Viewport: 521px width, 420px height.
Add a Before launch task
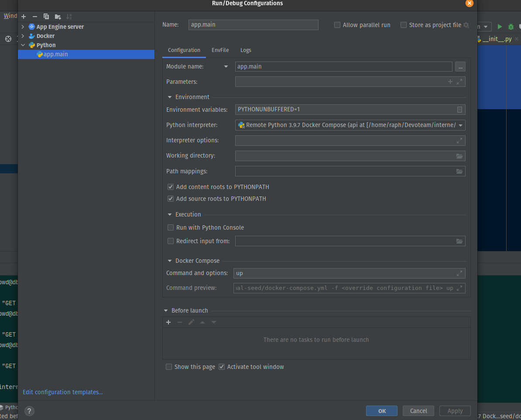click(x=168, y=322)
